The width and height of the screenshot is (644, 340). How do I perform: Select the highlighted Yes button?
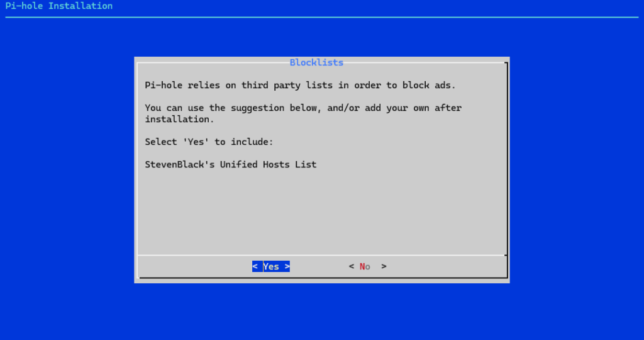(271, 266)
